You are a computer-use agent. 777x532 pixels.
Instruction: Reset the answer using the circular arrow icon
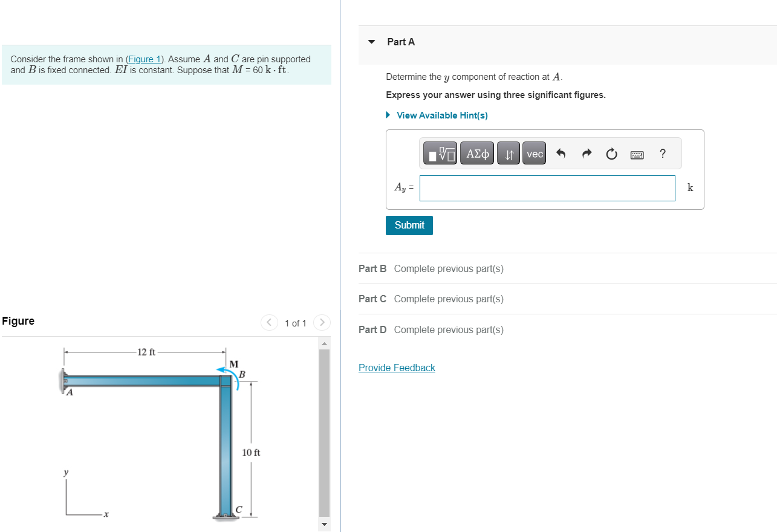pyautogui.click(x=611, y=154)
